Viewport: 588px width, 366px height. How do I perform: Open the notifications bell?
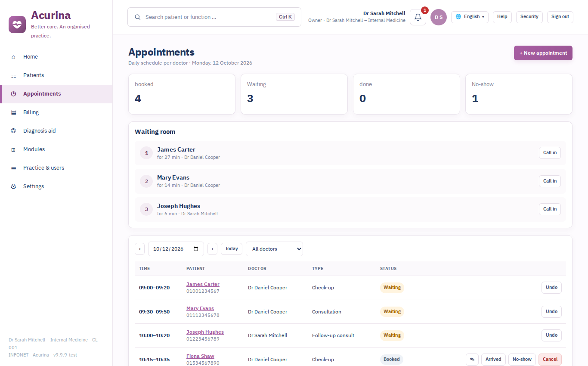pyautogui.click(x=418, y=17)
